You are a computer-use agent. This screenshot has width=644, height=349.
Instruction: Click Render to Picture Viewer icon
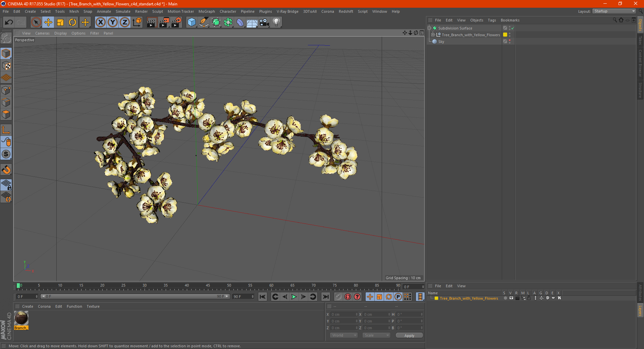pyautogui.click(x=164, y=22)
